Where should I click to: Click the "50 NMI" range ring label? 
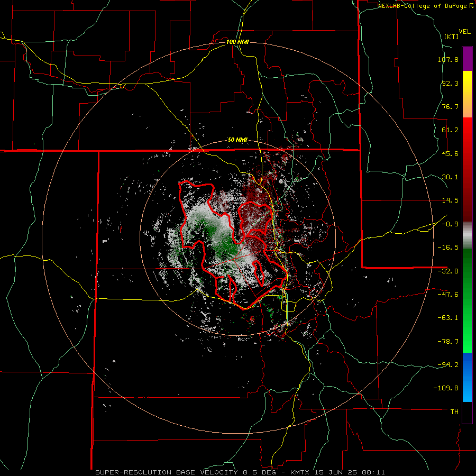[237, 140]
